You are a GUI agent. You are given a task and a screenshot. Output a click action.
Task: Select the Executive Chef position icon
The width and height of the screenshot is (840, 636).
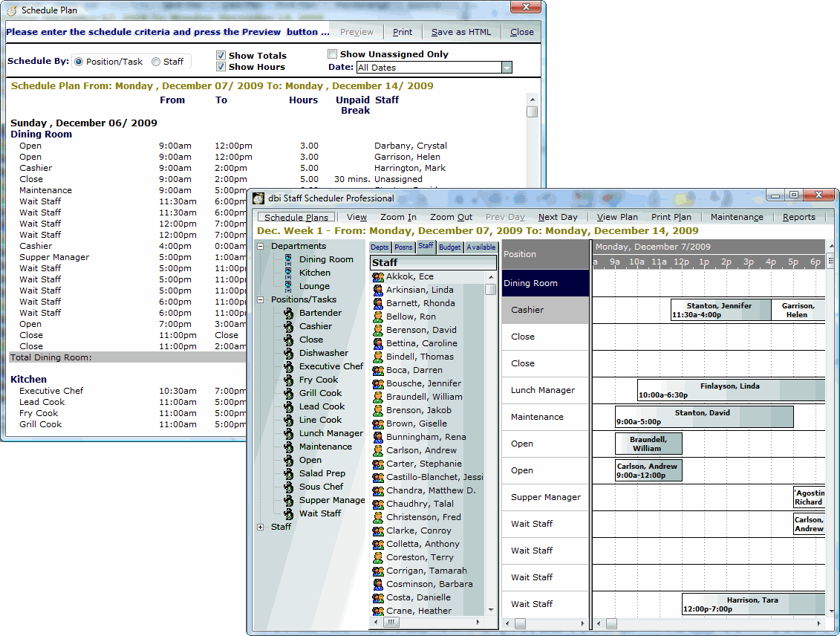[x=289, y=366]
